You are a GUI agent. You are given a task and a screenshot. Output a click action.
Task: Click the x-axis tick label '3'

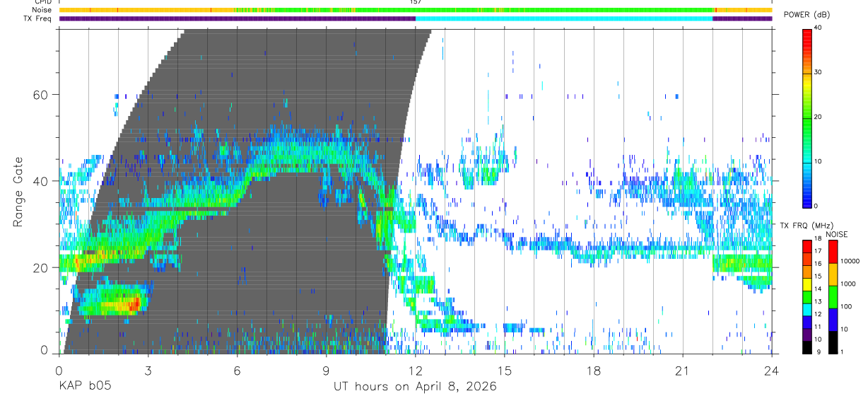pyautogui.click(x=148, y=371)
